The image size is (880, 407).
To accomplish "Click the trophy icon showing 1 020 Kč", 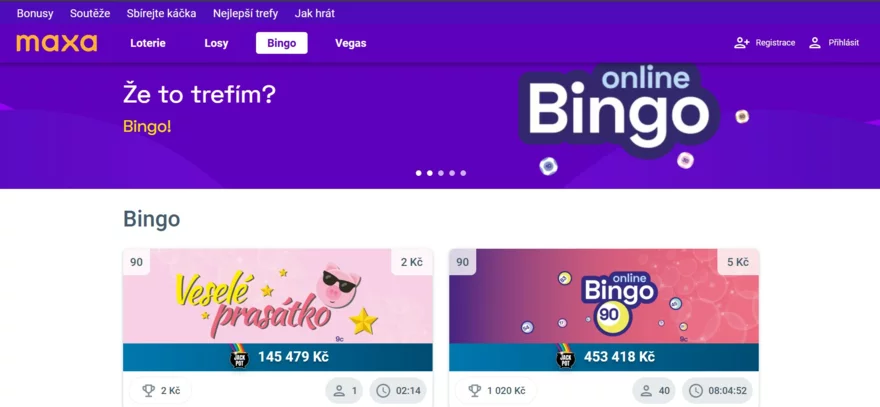I will tap(474, 390).
